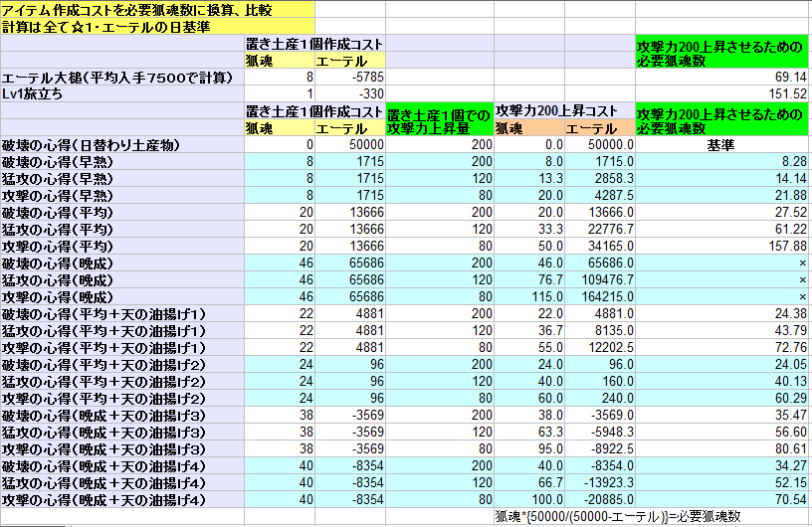Select the value 157.88
The height and width of the screenshot is (527, 812).
coord(723,246)
